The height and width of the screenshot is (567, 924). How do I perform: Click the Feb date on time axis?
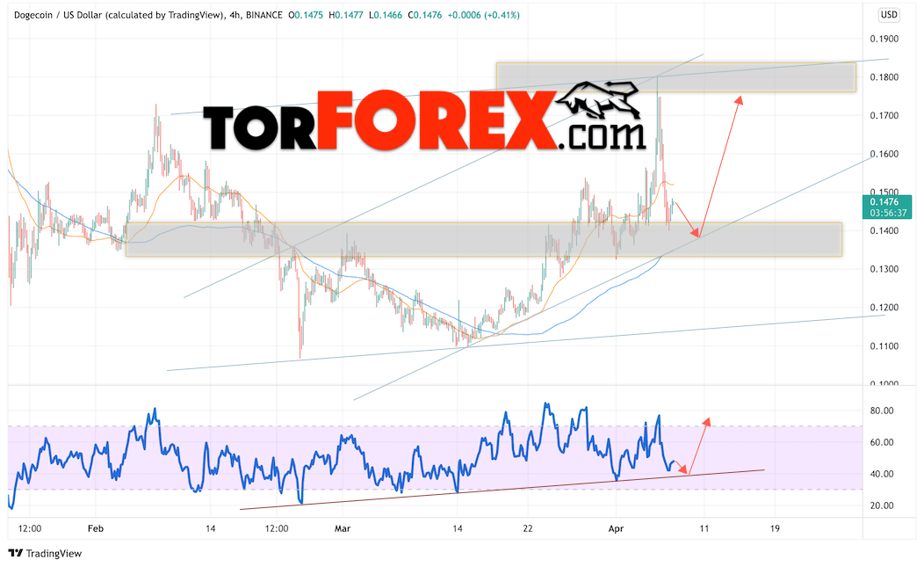(x=96, y=528)
